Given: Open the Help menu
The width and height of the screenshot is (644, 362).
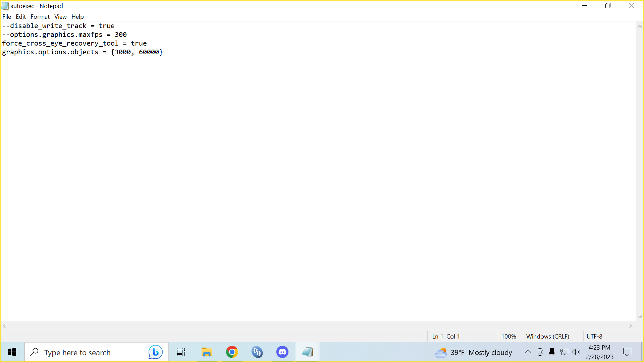Looking at the screenshot, I should pos(77,17).
